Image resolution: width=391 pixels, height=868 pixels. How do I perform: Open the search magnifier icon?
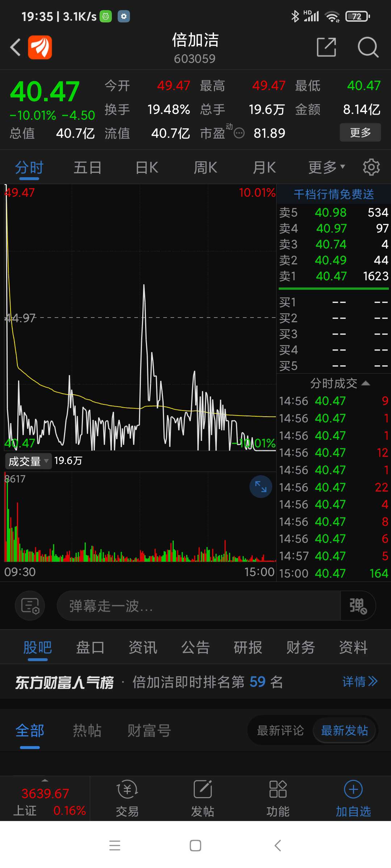(368, 47)
